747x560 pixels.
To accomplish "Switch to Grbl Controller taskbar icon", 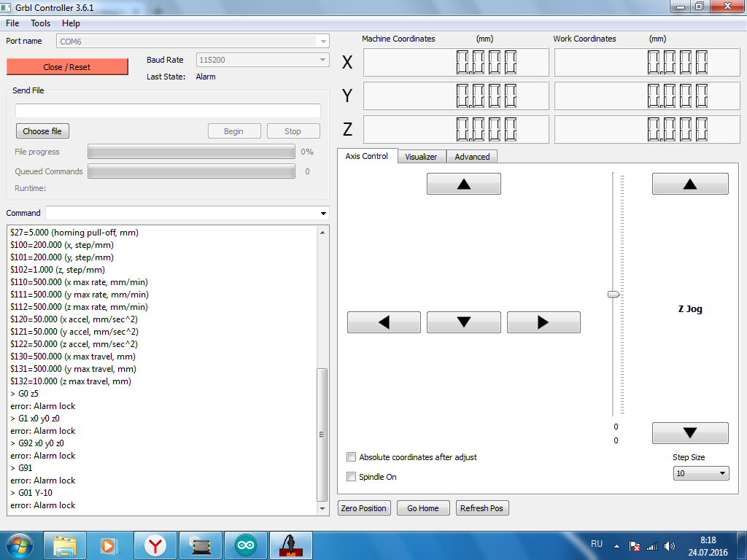I will 290,545.
